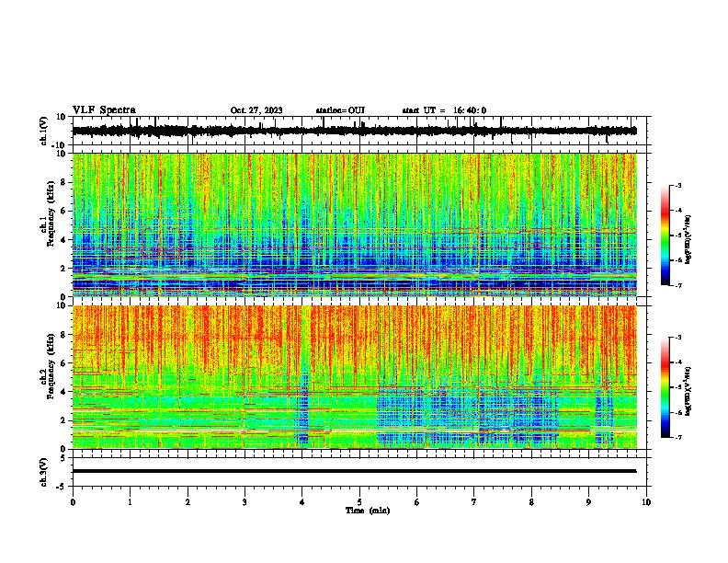Click the ch.2 spectrogram color scale bar

tap(665, 387)
